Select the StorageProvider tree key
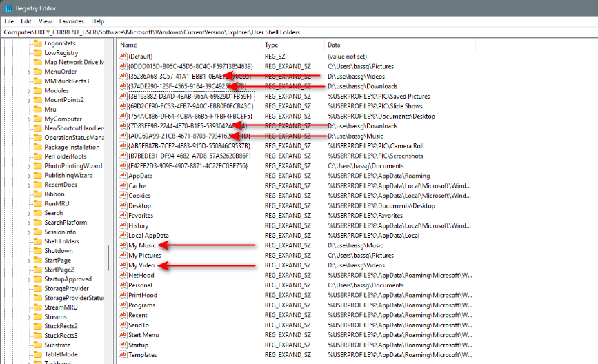Image resolution: width=598 pixels, height=364 pixels. click(x=66, y=289)
